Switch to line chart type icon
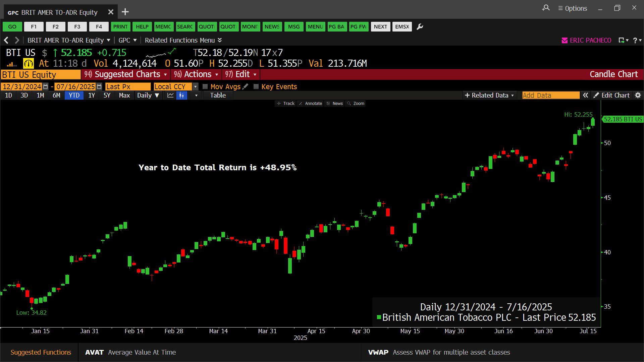The height and width of the screenshot is (362, 644). pyautogui.click(x=170, y=96)
